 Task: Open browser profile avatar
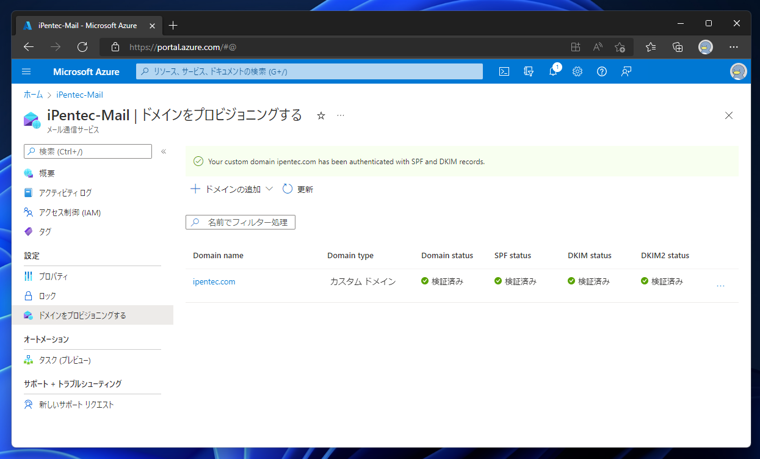705,47
